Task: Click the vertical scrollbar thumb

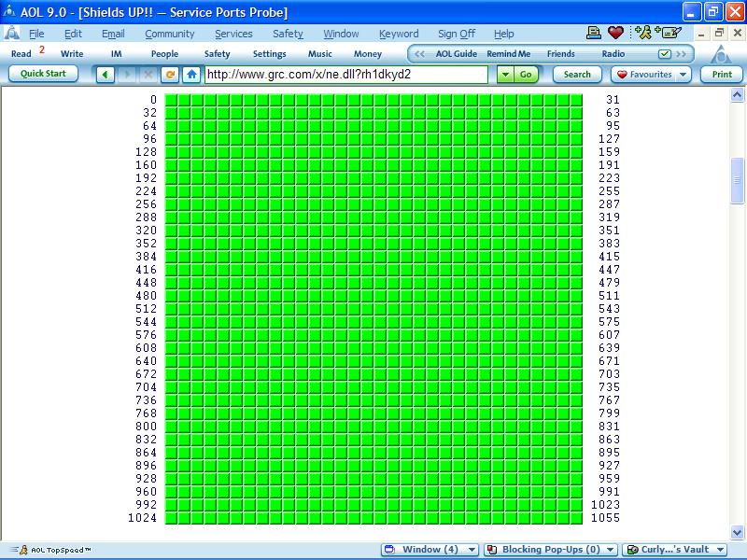Action: click(737, 180)
